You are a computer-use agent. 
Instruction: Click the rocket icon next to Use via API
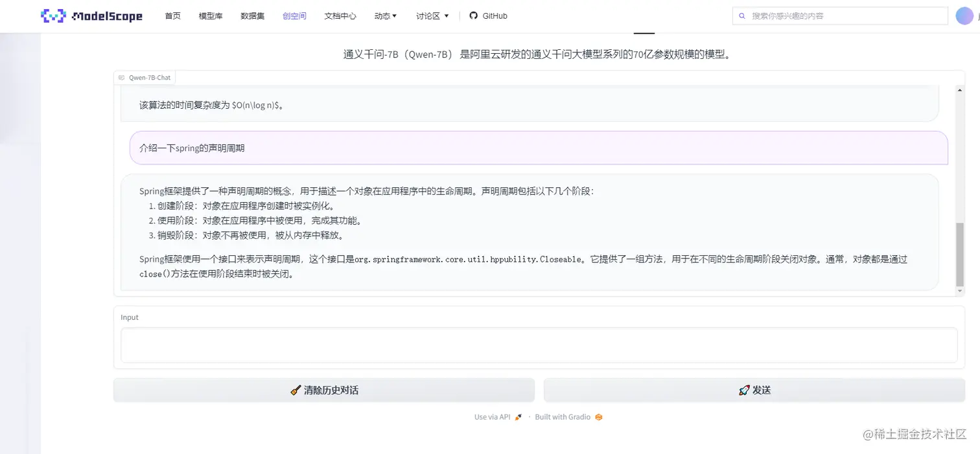click(x=518, y=417)
